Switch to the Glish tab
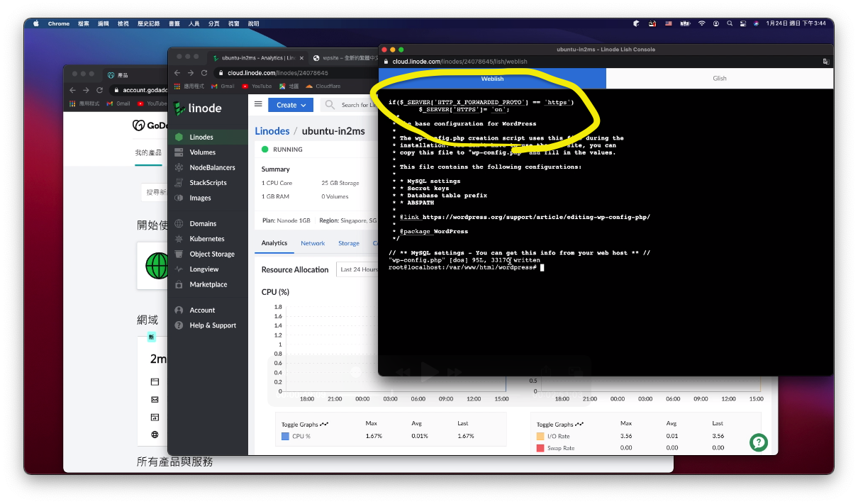Image resolution: width=858 pixels, height=504 pixels. tap(720, 79)
